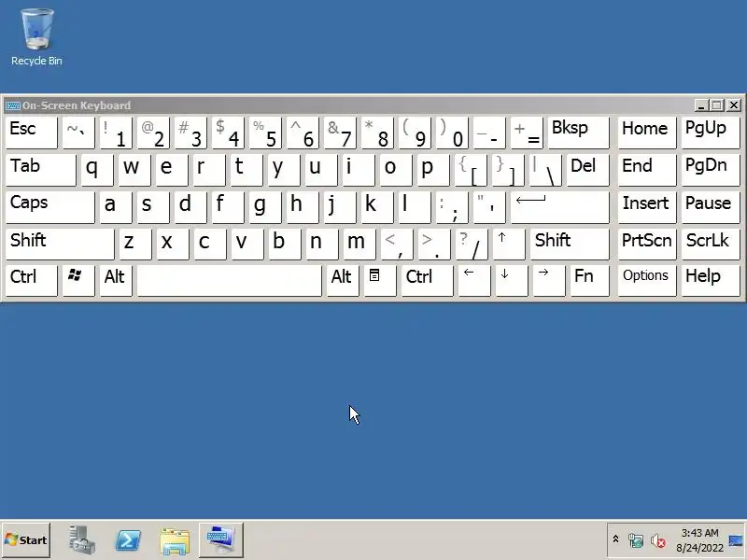Click the muted volume tray icon

pyautogui.click(x=658, y=540)
